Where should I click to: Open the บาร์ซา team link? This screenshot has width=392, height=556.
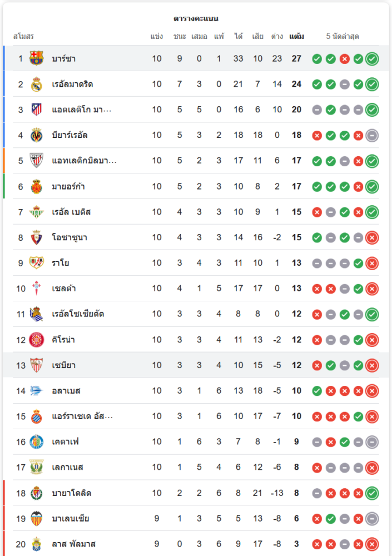tap(64, 58)
